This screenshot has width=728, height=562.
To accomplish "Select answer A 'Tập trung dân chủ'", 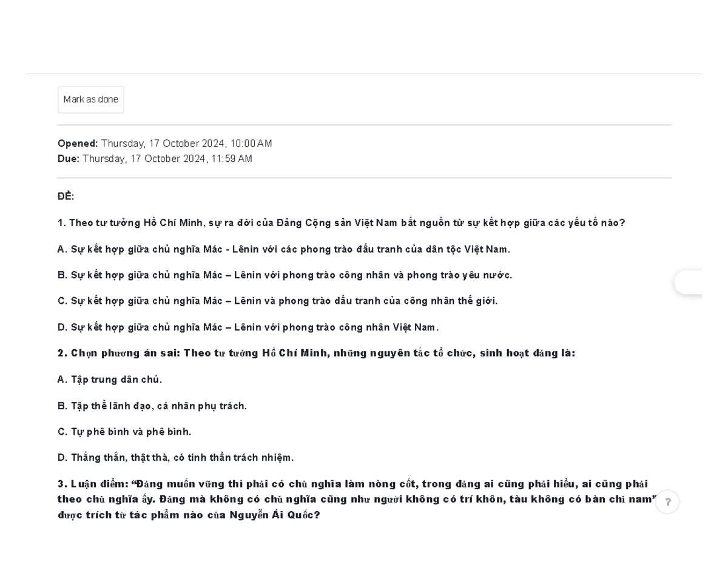I will click(x=110, y=380).
